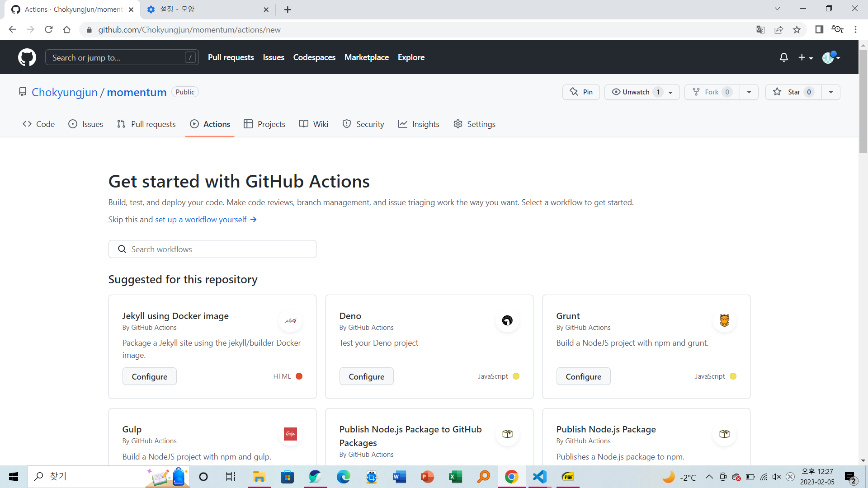This screenshot has width=868, height=488.
Task: Click the browser address bar URL
Action: click(189, 30)
